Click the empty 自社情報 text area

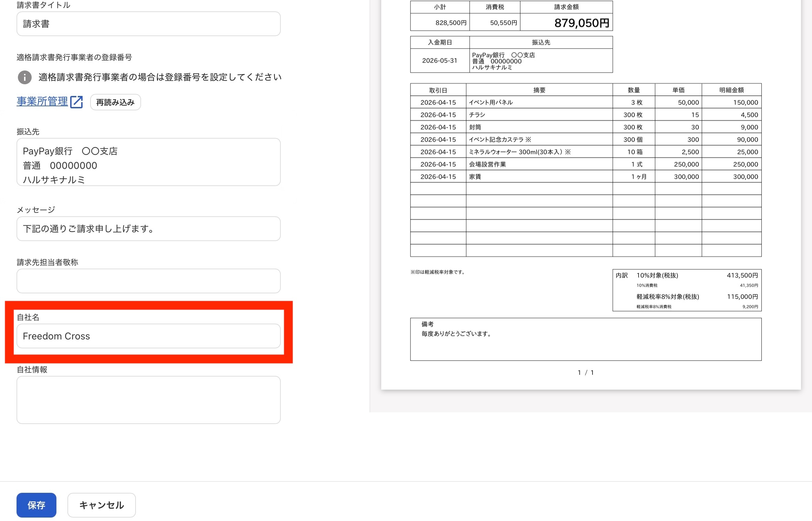148,400
